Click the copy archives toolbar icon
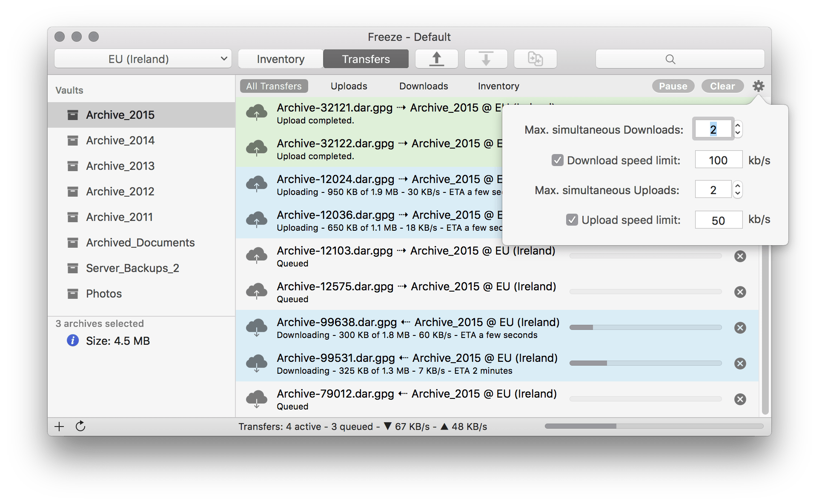This screenshot has height=504, width=819. click(535, 59)
